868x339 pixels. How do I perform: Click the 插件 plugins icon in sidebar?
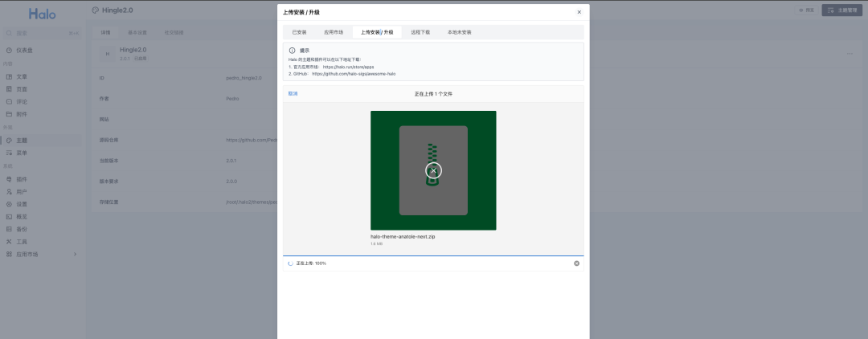9,179
